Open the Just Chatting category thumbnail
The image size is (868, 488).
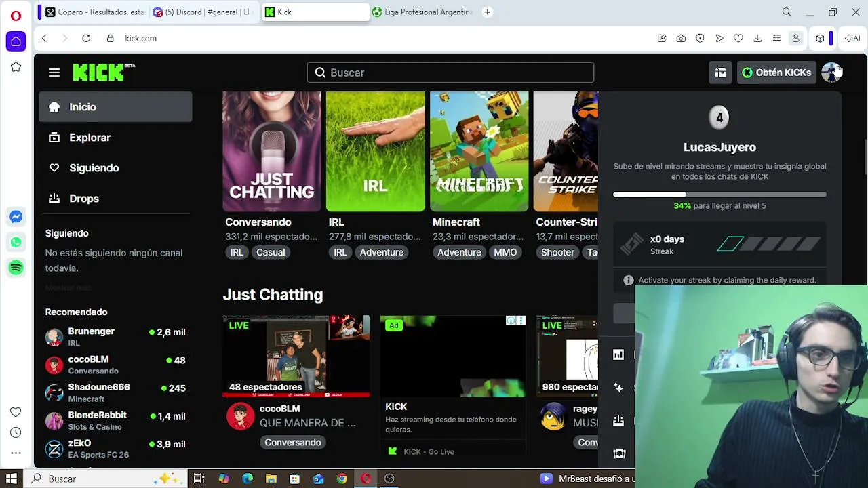click(272, 152)
